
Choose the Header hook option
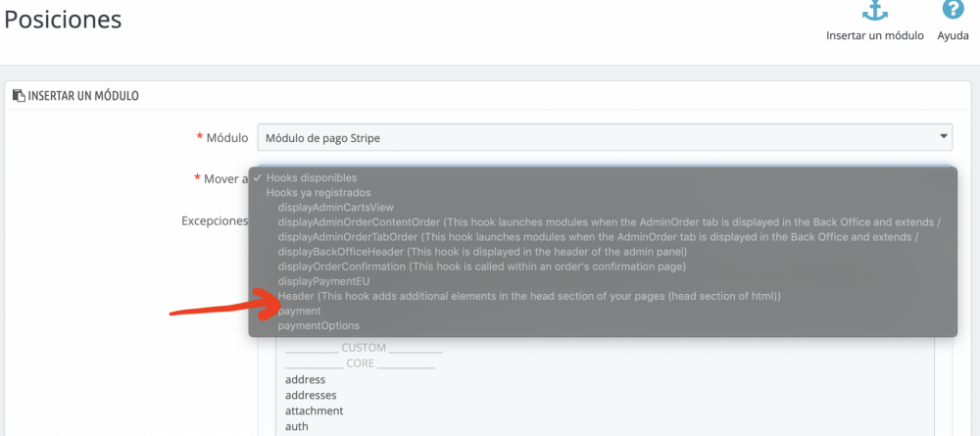[x=529, y=296]
